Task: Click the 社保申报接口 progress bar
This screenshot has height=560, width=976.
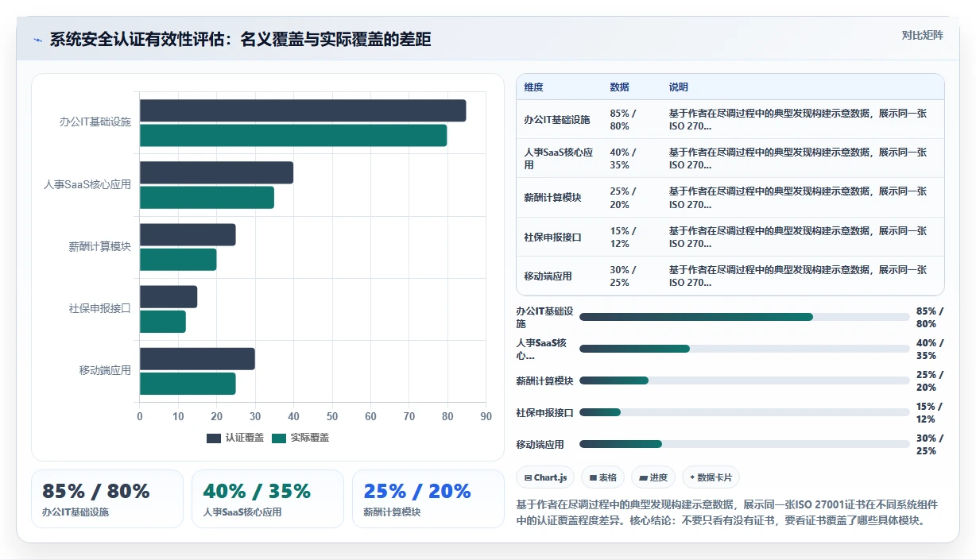Action: [x=745, y=412]
